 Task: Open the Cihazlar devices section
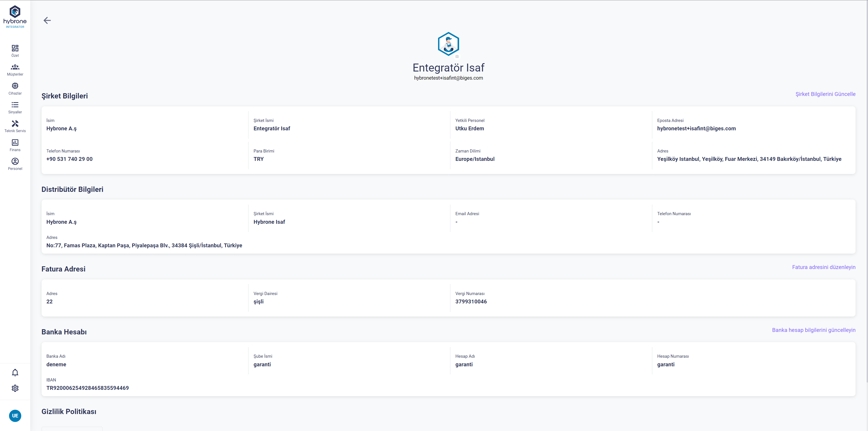click(x=15, y=88)
